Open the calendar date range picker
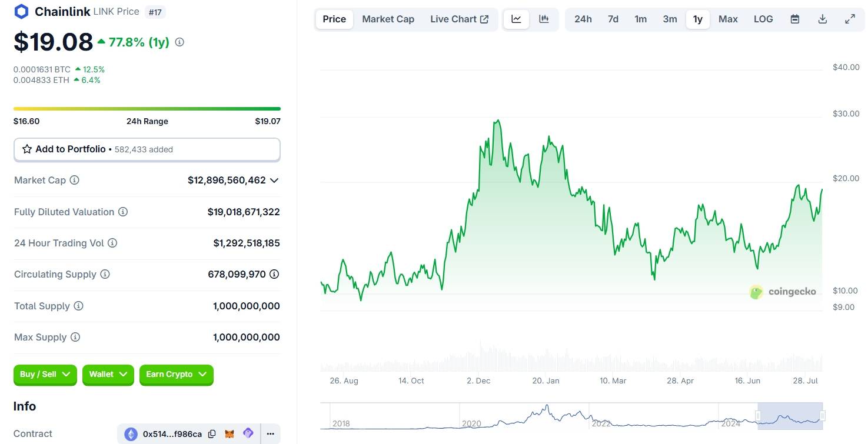 (x=795, y=19)
